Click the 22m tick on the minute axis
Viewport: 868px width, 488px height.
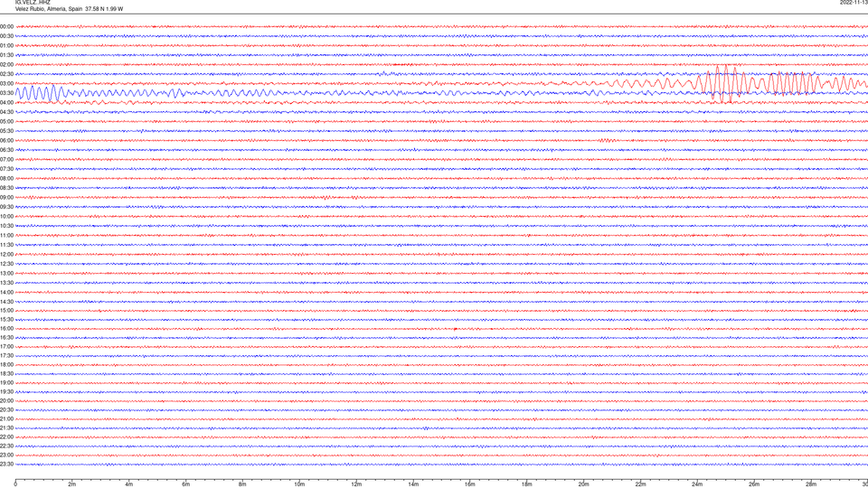point(640,484)
